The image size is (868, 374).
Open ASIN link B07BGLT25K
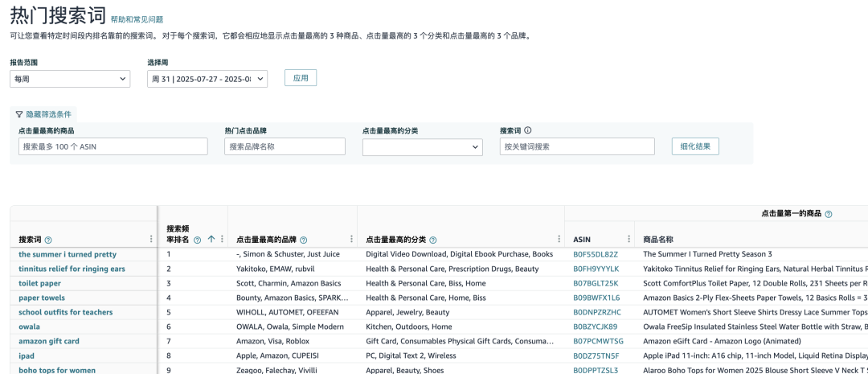[596, 283]
